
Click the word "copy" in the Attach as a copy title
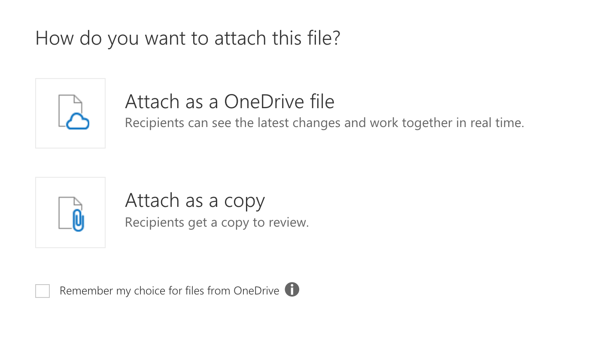coord(245,201)
